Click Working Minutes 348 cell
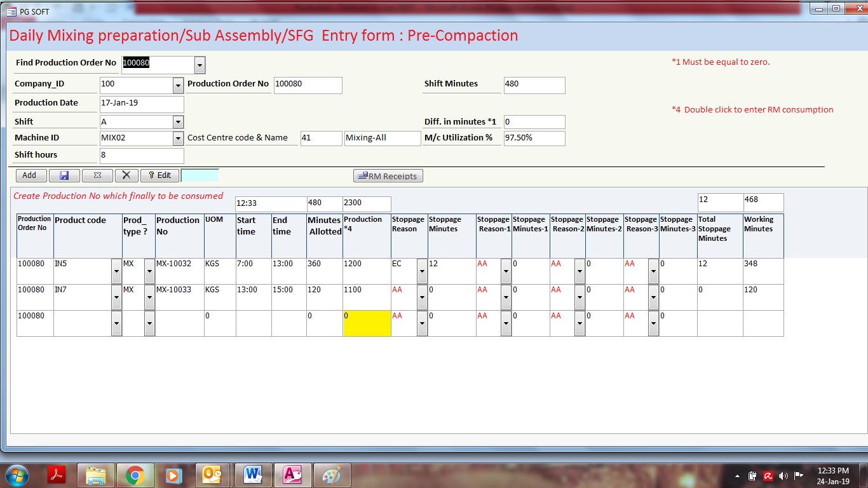 tap(763, 271)
